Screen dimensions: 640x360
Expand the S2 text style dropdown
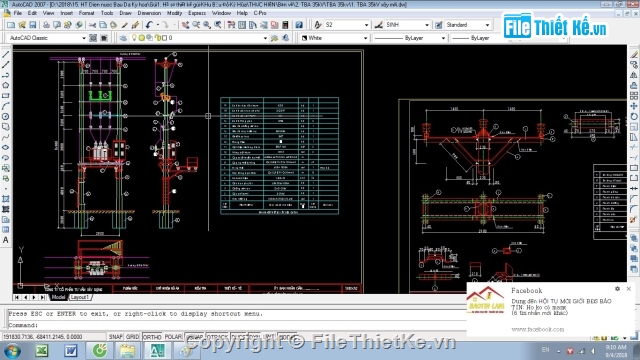(x=366, y=25)
